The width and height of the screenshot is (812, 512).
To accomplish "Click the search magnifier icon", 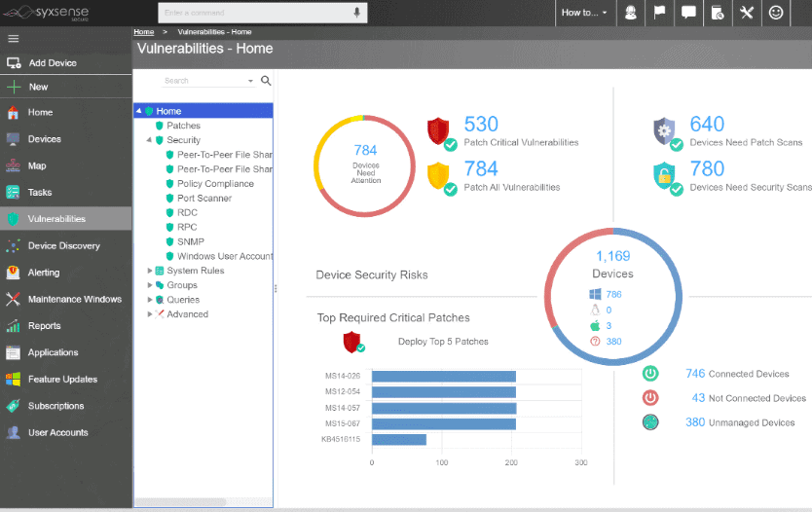I will tap(266, 80).
